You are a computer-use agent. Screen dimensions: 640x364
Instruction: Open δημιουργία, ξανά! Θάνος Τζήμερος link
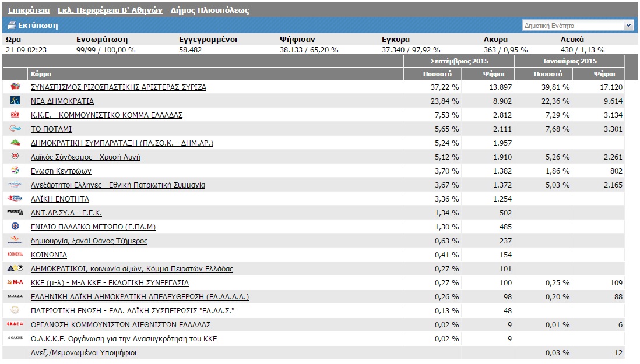(x=89, y=241)
